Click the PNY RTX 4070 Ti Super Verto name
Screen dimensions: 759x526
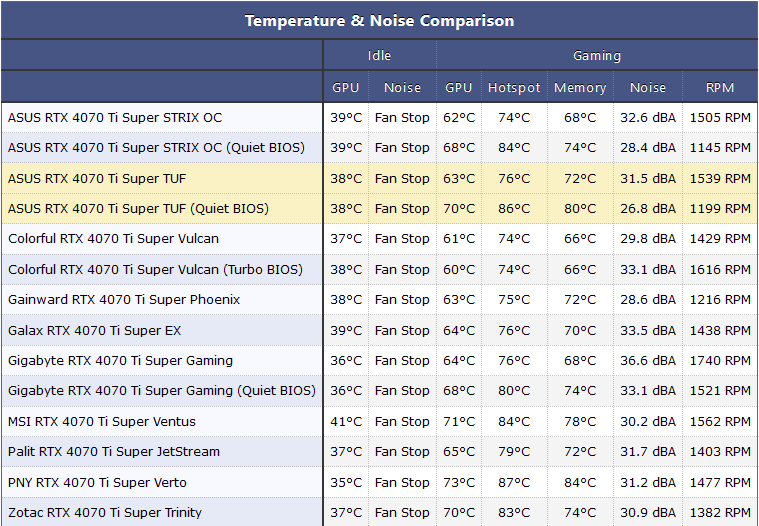[98, 482]
